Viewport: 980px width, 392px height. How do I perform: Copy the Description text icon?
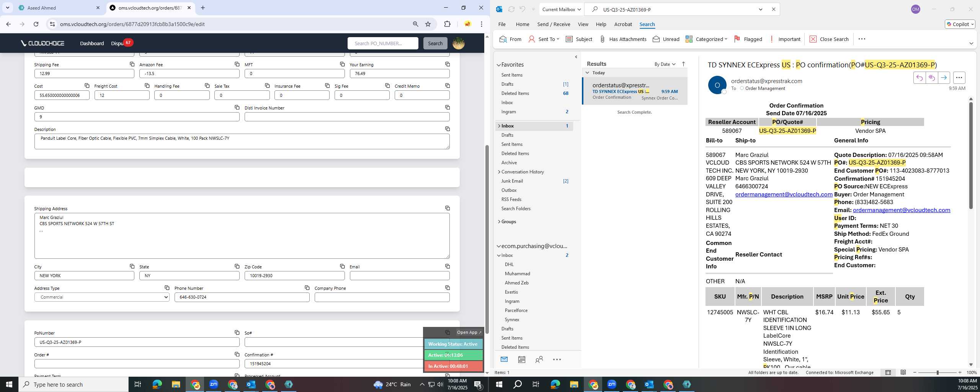click(448, 129)
